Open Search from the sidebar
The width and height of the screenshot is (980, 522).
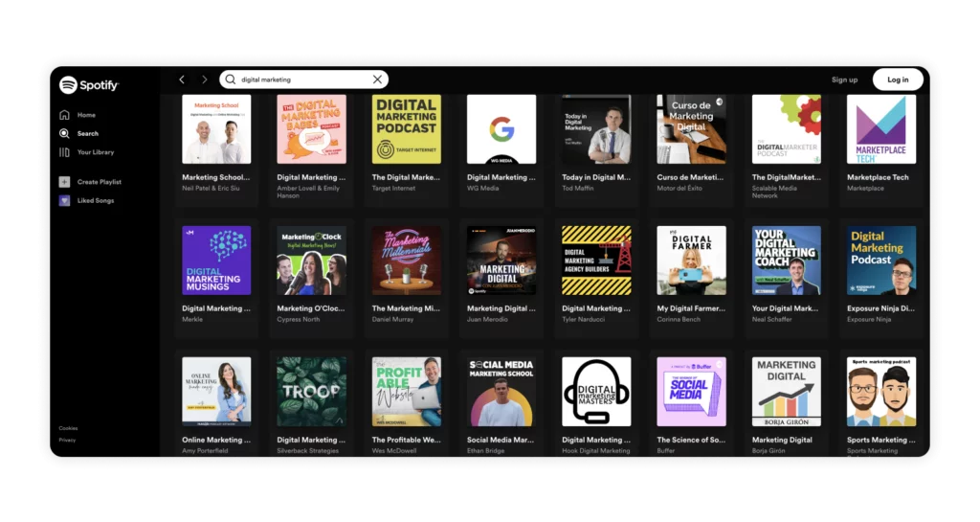(x=78, y=133)
